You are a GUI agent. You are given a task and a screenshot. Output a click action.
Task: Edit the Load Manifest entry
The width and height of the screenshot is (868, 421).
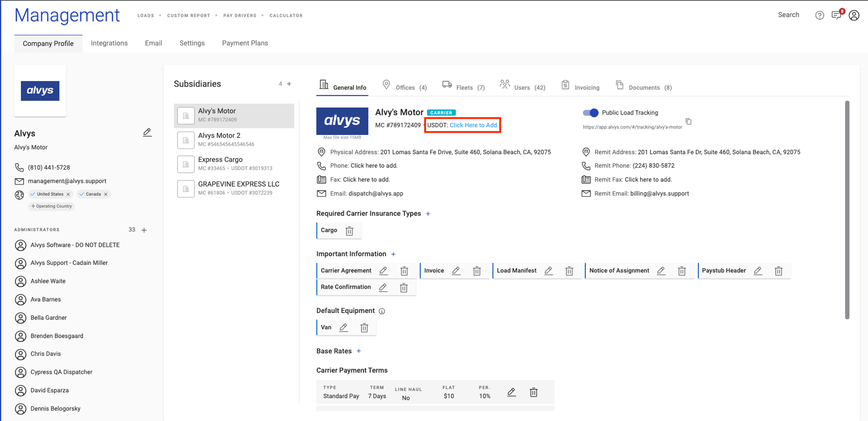[x=549, y=271]
